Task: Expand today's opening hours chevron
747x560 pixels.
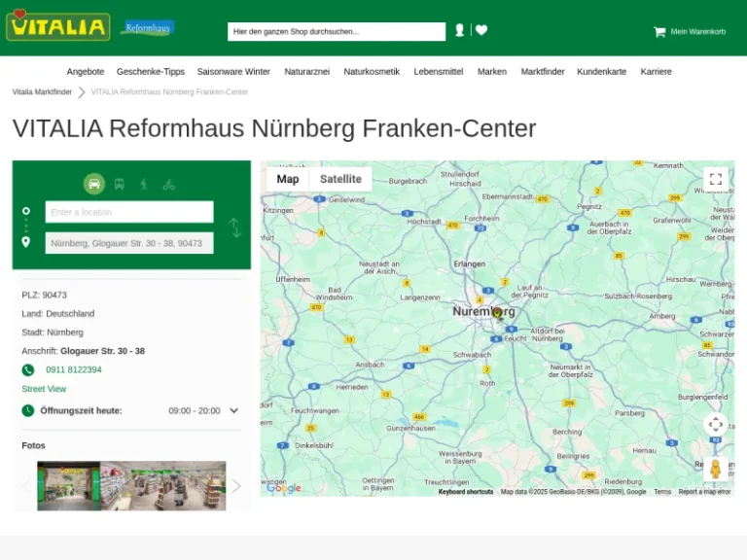Action: (233, 411)
